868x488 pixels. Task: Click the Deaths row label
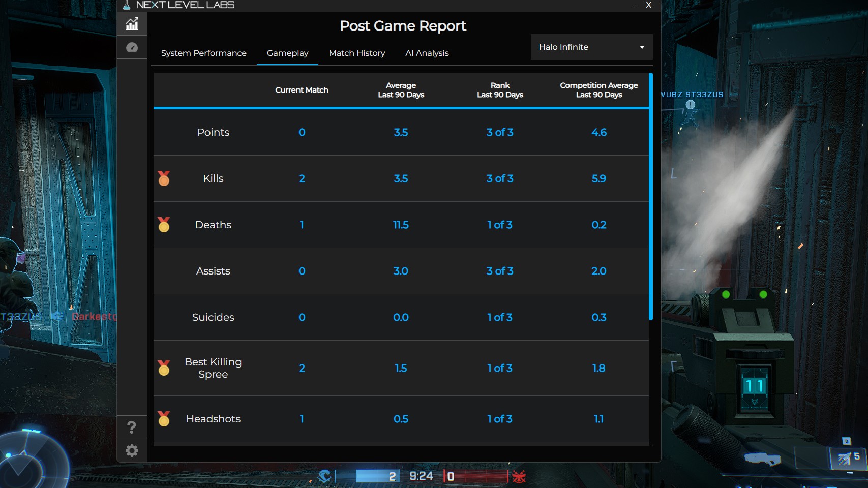(213, 225)
